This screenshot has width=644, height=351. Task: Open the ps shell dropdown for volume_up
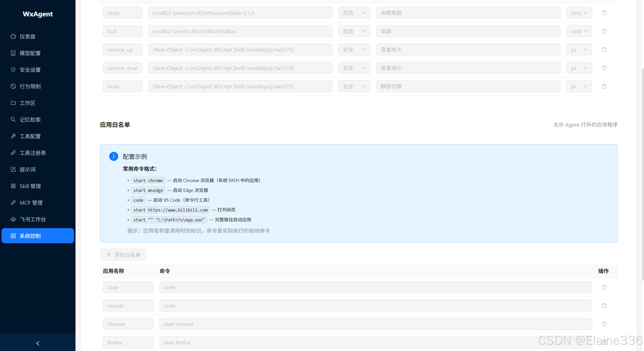(x=579, y=50)
